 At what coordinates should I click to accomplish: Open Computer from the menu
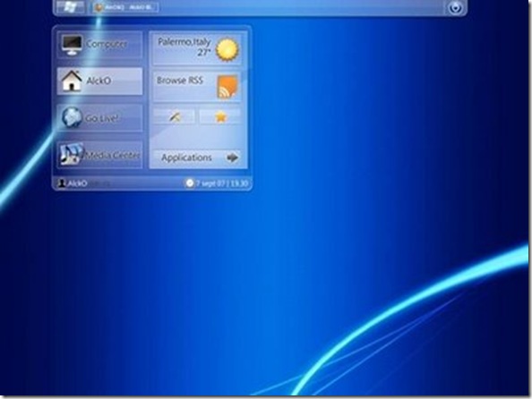coord(99,45)
